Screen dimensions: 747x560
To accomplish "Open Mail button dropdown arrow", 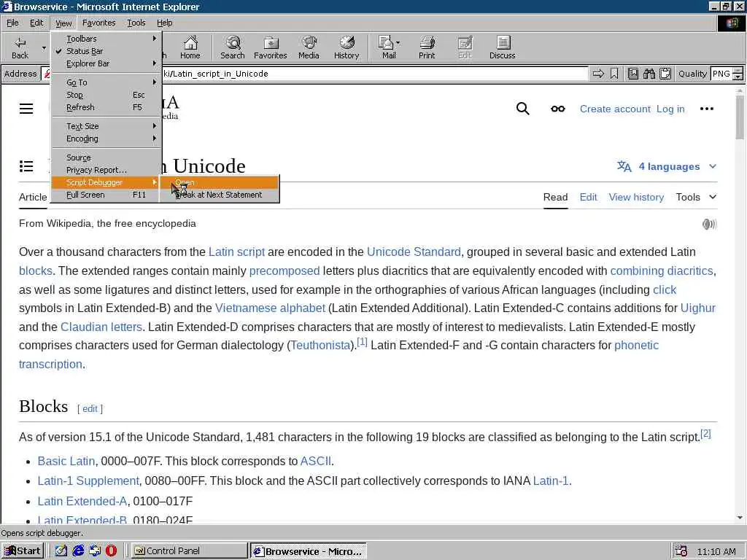I will click(x=398, y=43).
